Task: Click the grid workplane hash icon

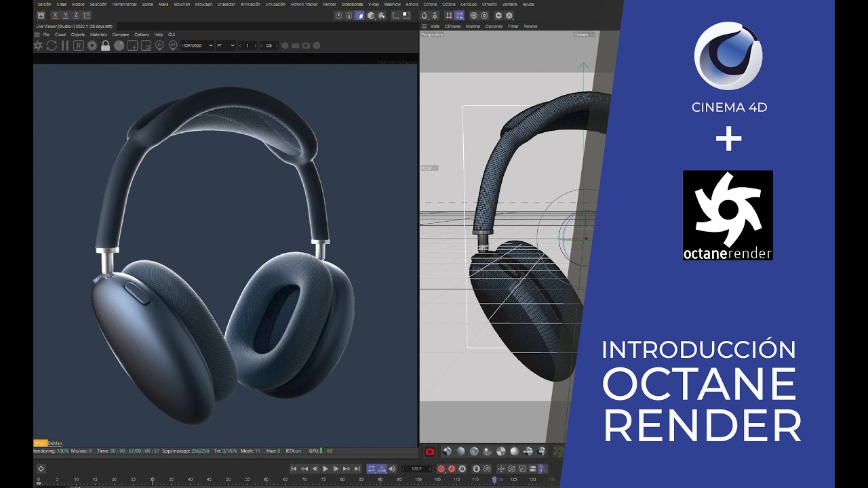Action: 449,16
